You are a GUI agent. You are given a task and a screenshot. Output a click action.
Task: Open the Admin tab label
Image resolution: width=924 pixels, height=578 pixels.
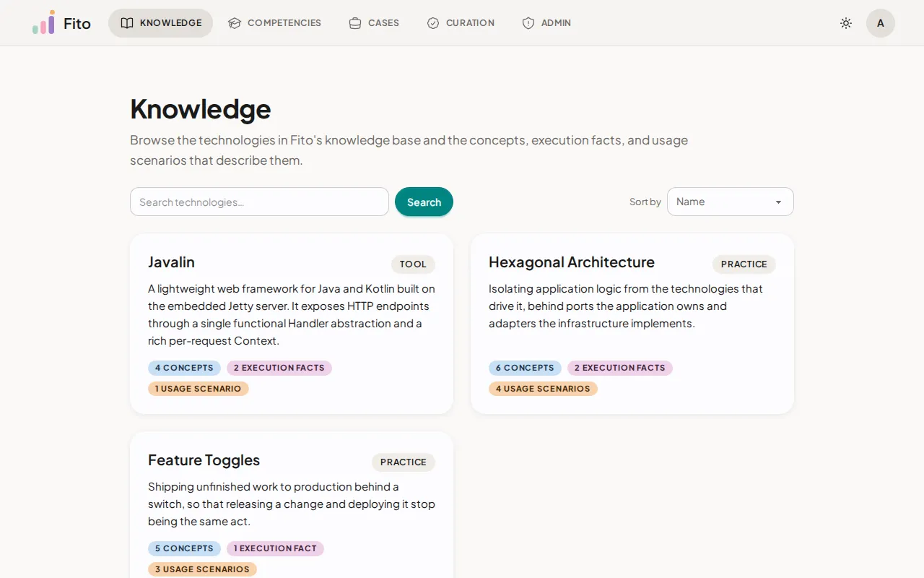tap(556, 23)
